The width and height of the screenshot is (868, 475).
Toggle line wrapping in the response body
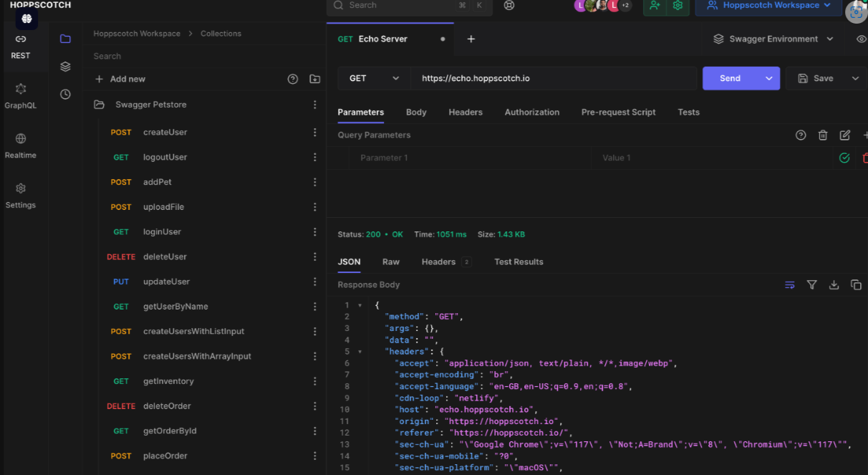tap(789, 284)
